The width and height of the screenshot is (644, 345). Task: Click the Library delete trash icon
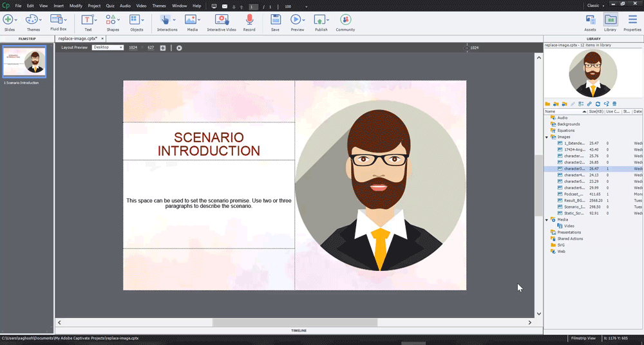[x=614, y=104]
